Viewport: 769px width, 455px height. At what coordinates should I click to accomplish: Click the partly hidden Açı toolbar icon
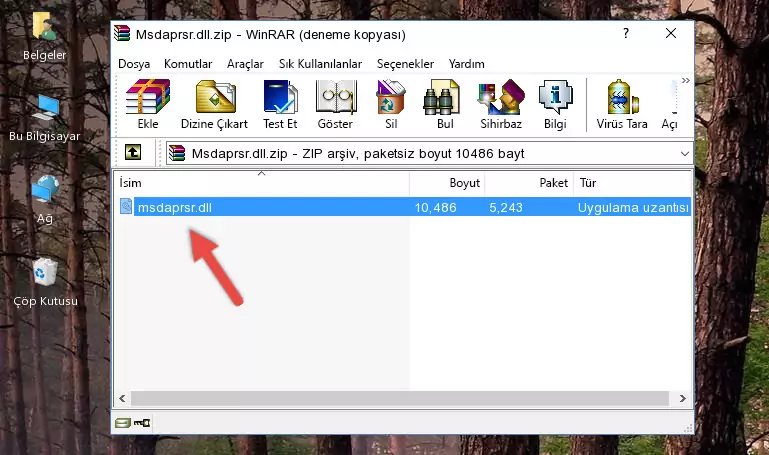tap(670, 104)
